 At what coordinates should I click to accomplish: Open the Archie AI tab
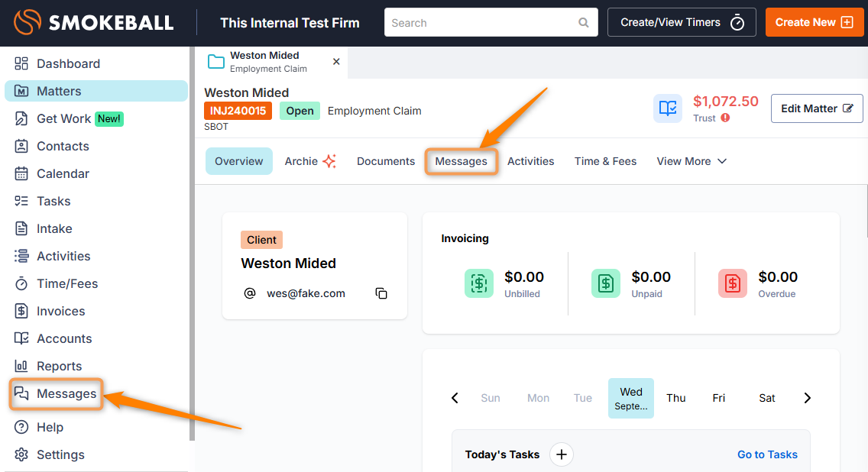coord(310,161)
